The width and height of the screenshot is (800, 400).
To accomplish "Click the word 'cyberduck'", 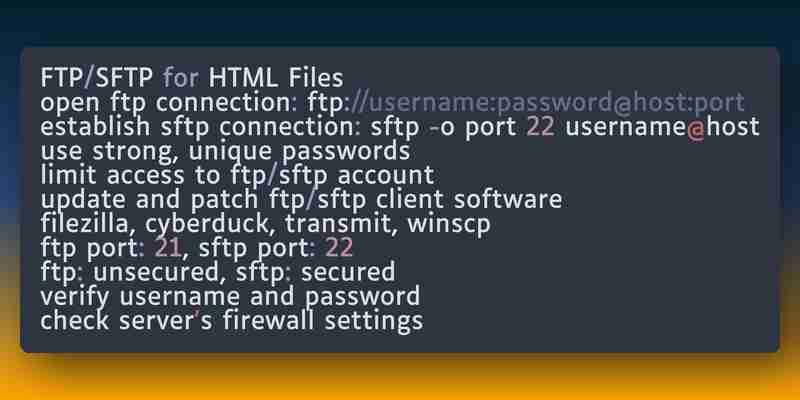I will pos(211,225).
